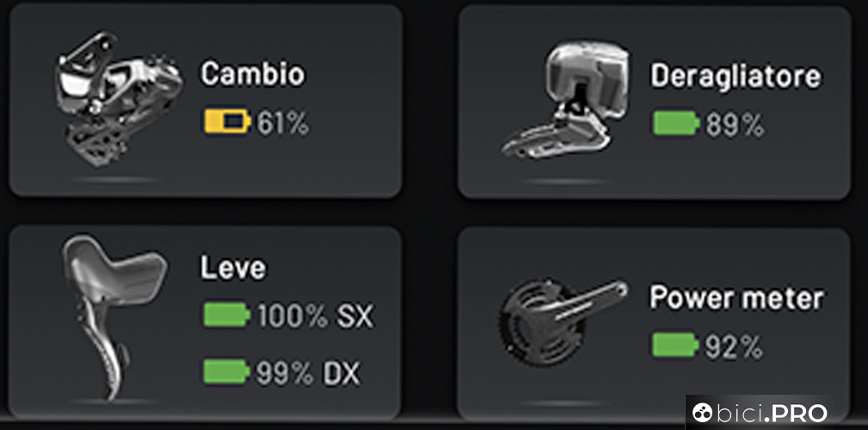868x430 pixels.
Task: Click the right lever DX battery icon
Action: coord(227,372)
